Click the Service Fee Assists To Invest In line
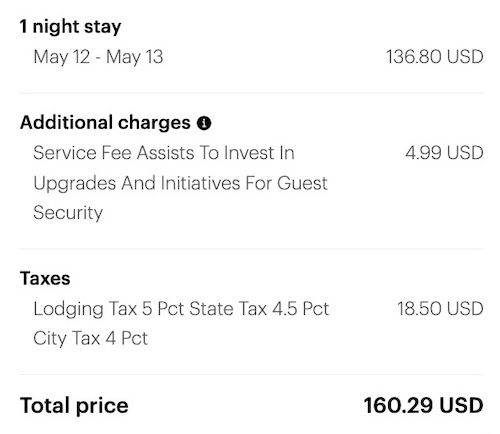This screenshot has width=500, height=434. (x=164, y=153)
